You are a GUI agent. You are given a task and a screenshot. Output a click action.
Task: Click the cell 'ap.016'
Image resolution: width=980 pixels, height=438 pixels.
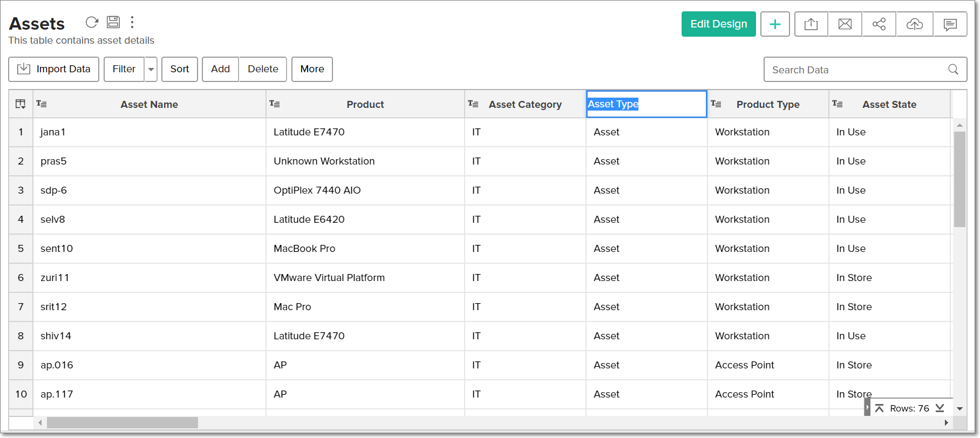(x=149, y=365)
